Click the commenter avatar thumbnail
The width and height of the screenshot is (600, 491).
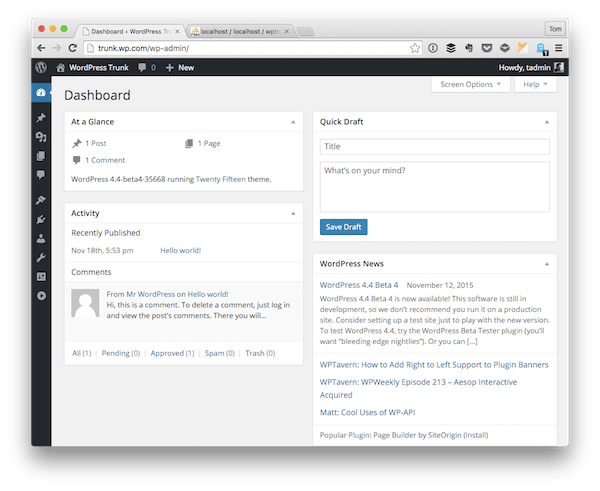click(85, 303)
